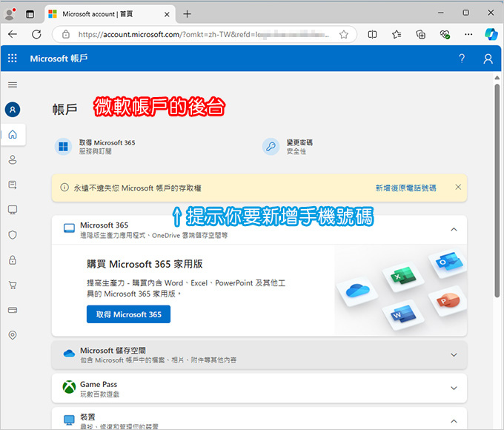Screen dimensions: 504x430
Task: Dismiss the yellow recovery notice
Action: (x=458, y=187)
